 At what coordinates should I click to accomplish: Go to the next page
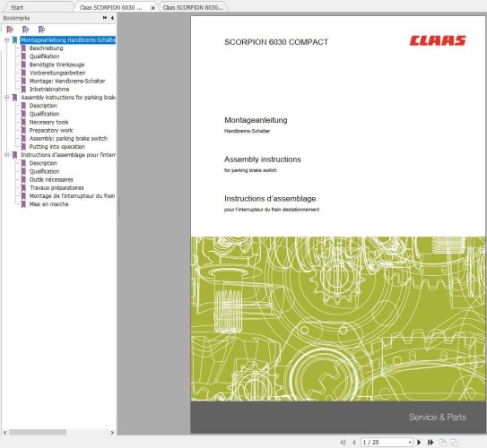coord(419,442)
